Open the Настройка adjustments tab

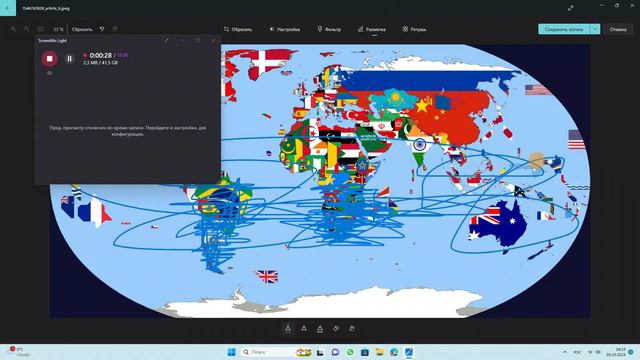click(284, 29)
